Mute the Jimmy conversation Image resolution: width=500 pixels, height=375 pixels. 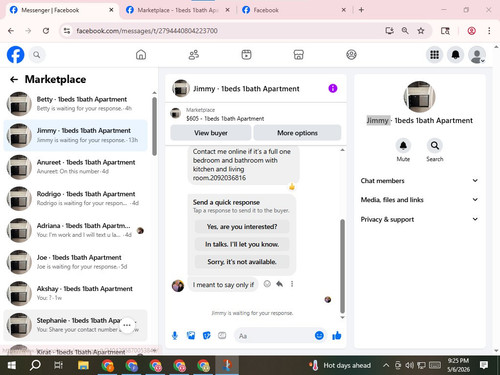coord(403,146)
